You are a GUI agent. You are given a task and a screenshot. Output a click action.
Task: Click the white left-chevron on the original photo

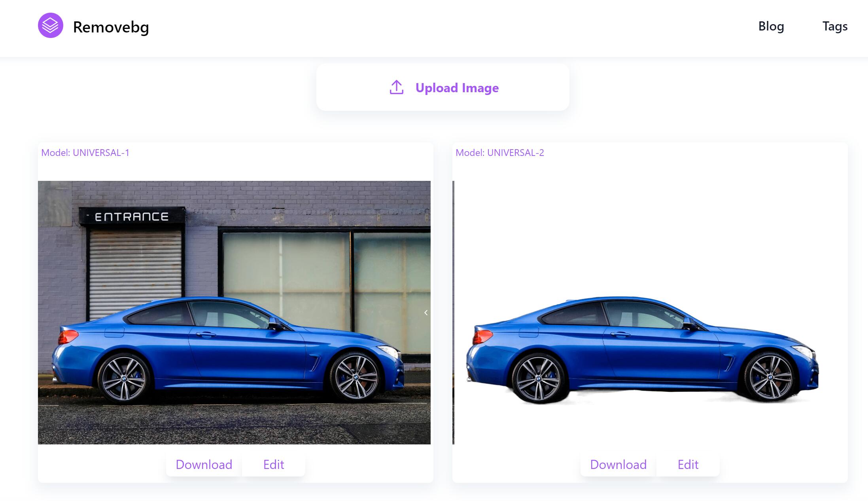point(426,313)
